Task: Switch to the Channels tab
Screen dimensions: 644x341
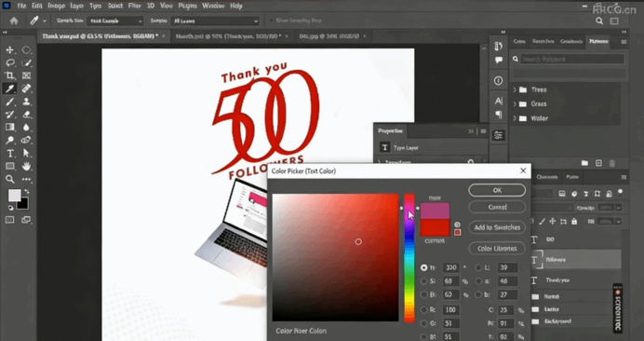Action: pos(547,177)
